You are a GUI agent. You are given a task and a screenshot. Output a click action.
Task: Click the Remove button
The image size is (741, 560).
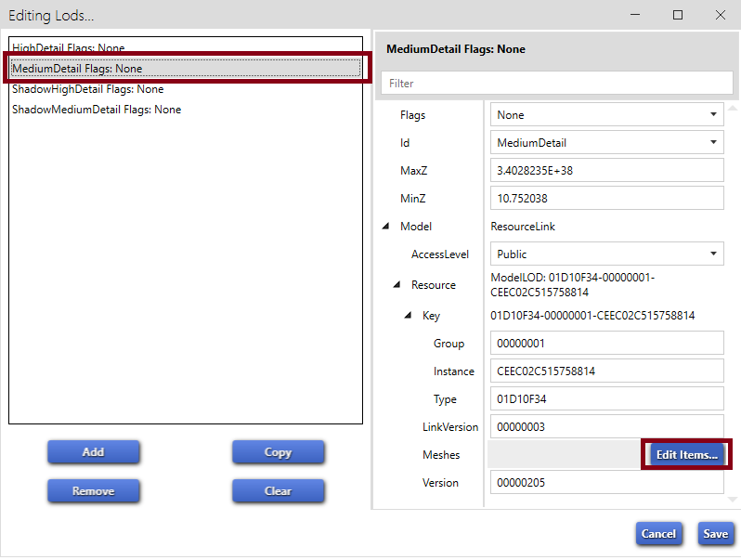click(x=93, y=491)
